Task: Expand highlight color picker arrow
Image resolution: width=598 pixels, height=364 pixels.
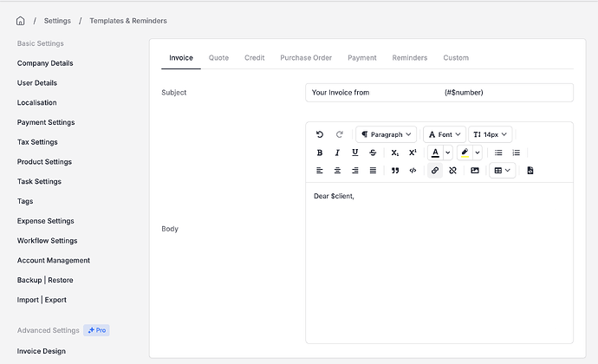Action: (478, 153)
